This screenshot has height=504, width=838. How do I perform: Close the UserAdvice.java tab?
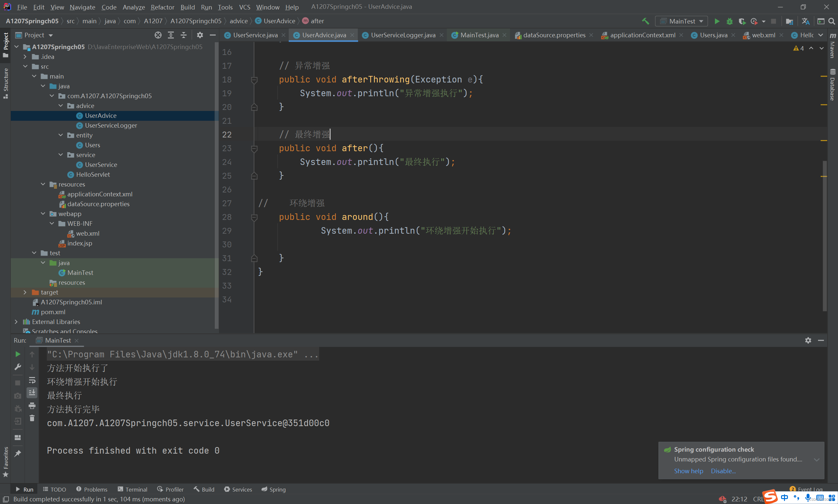tap(352, 35)
